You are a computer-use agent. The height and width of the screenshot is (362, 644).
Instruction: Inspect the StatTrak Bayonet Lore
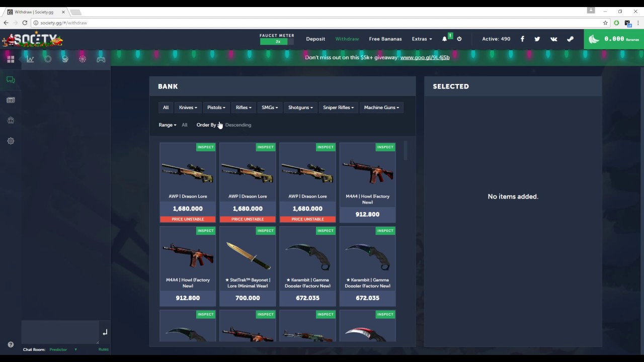click(265, 231)
